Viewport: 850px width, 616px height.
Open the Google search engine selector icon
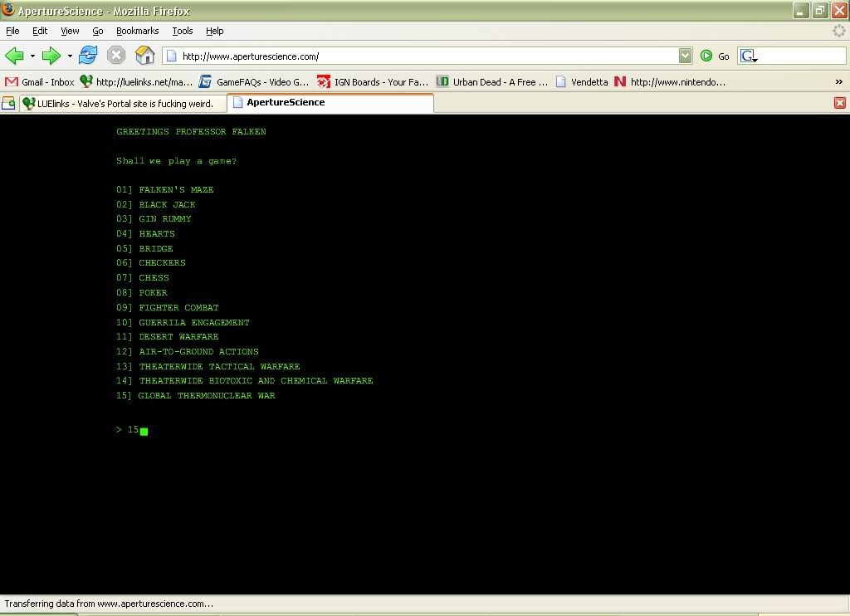[749, 56]
